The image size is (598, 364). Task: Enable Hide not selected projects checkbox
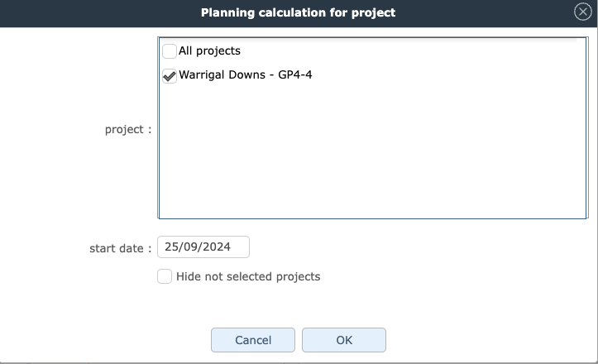[x=165, y=276]
